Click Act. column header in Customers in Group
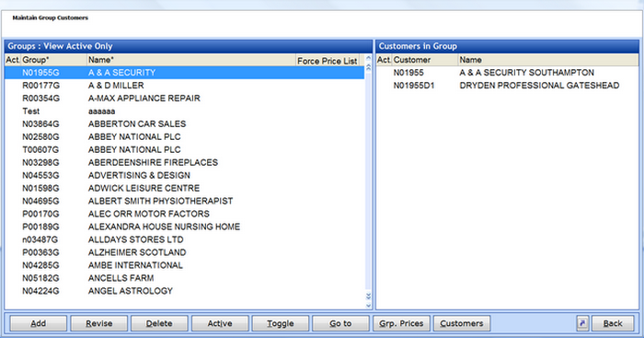644x338 pixels. pyautogui.click(x=384, y=60)
